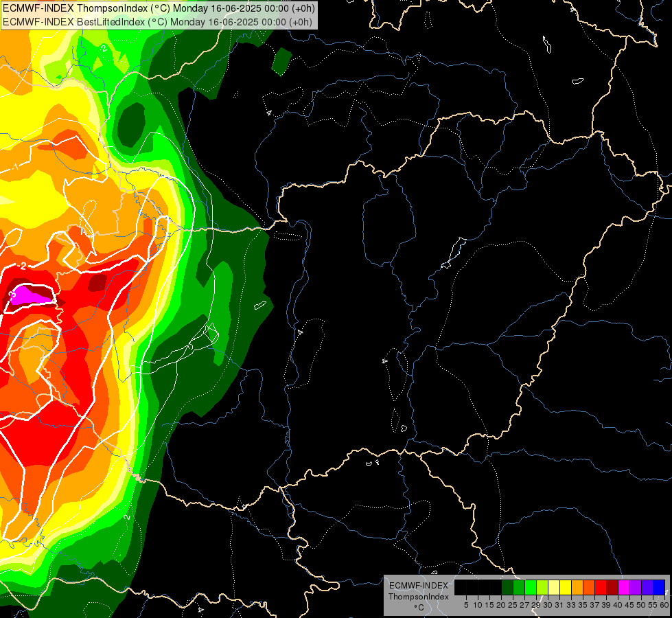The width and height of the screenshot is (672, 618).
Task: Click the legend scale value 40
Action: pos(618,605)
